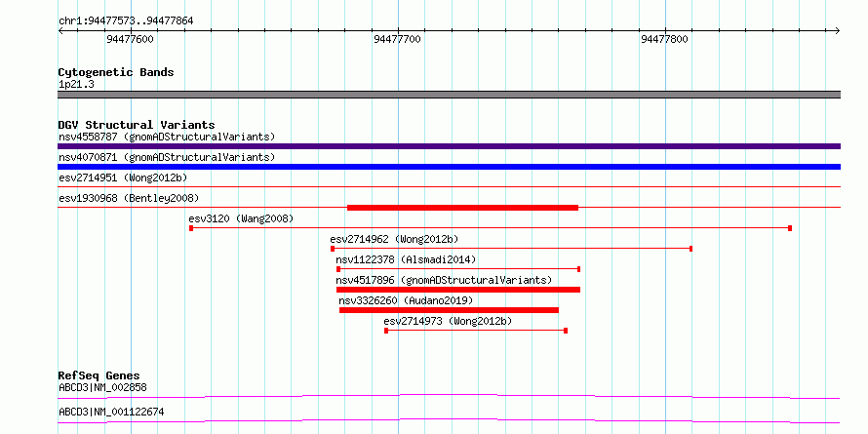Click the right end marker of esv3120
This screenshot has width=868, height=434.
(x=790, y=228)
